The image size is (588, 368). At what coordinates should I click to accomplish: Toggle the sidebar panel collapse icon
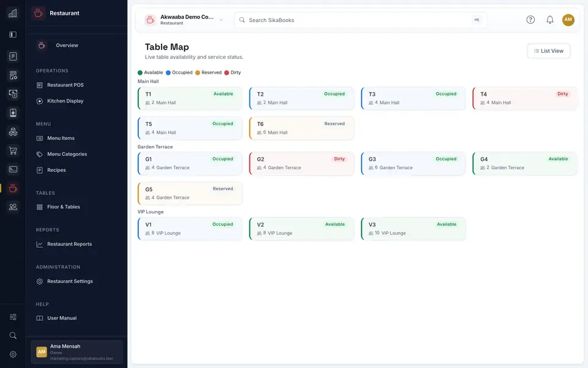(13, 34)
